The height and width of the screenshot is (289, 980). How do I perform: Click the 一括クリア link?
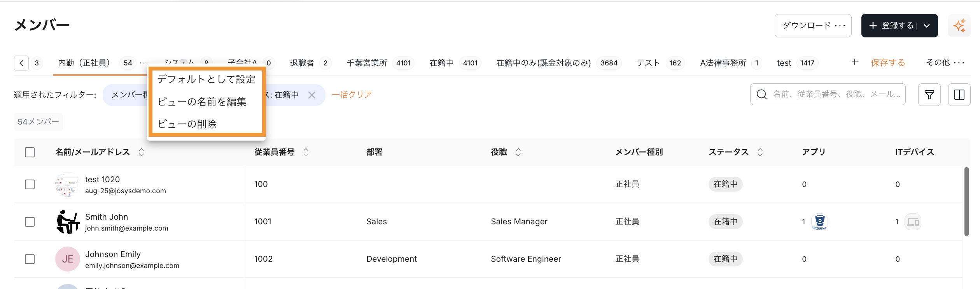click(x=352, y=95)
